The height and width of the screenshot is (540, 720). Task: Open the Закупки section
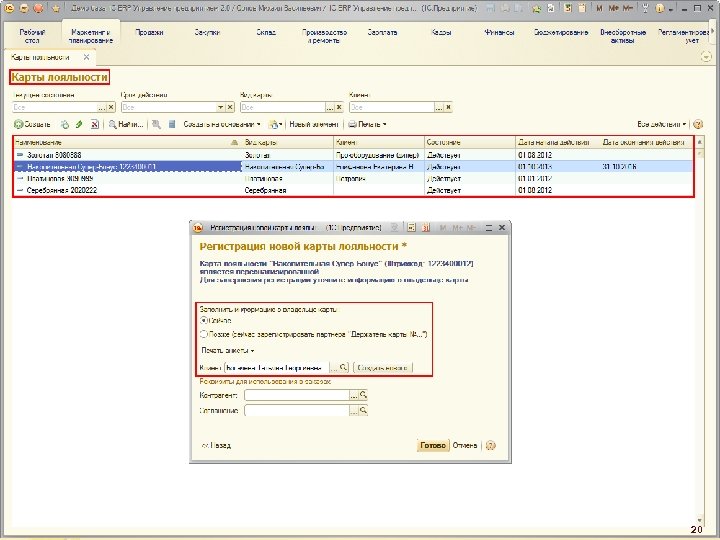point(207,33)
